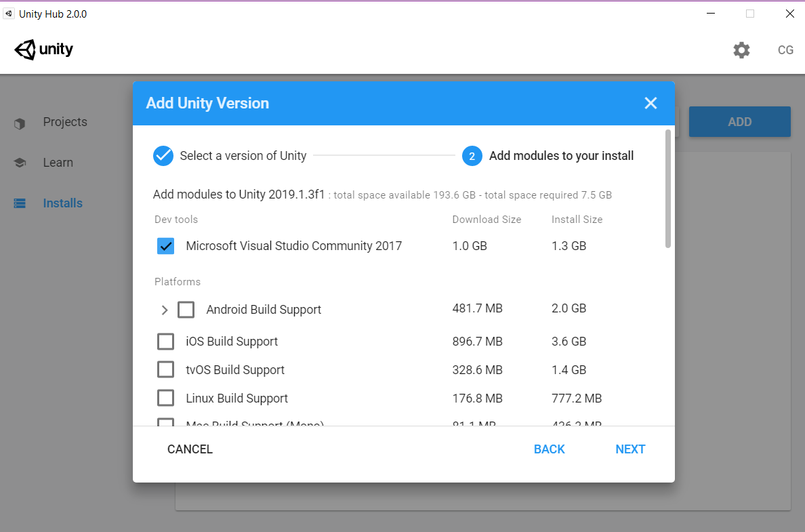Click the Linux Build Support label
805x532 pixels.
[236, 398]
